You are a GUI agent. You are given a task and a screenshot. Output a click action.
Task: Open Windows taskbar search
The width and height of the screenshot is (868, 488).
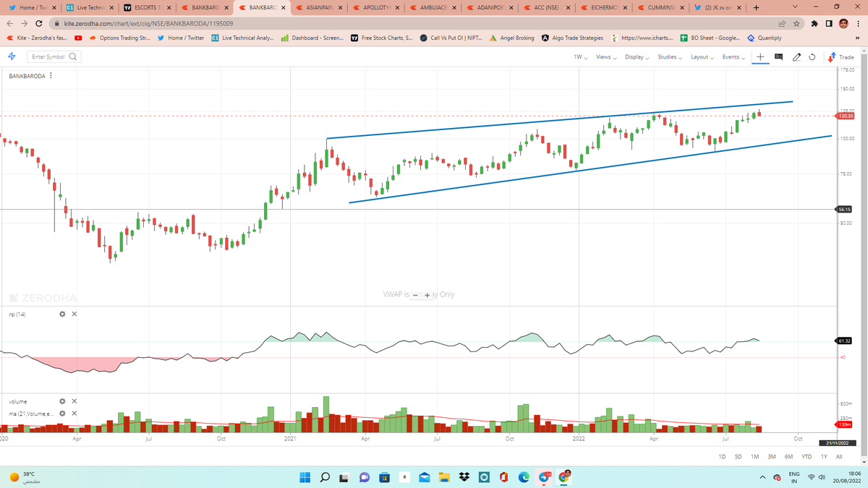(x=325, y=476)
